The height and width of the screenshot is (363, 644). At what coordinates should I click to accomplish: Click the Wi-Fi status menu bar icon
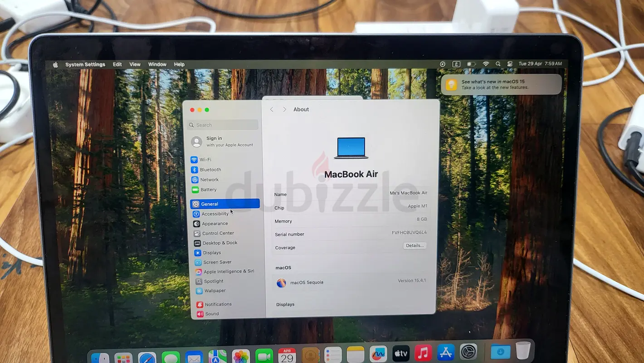pos(486,64)
